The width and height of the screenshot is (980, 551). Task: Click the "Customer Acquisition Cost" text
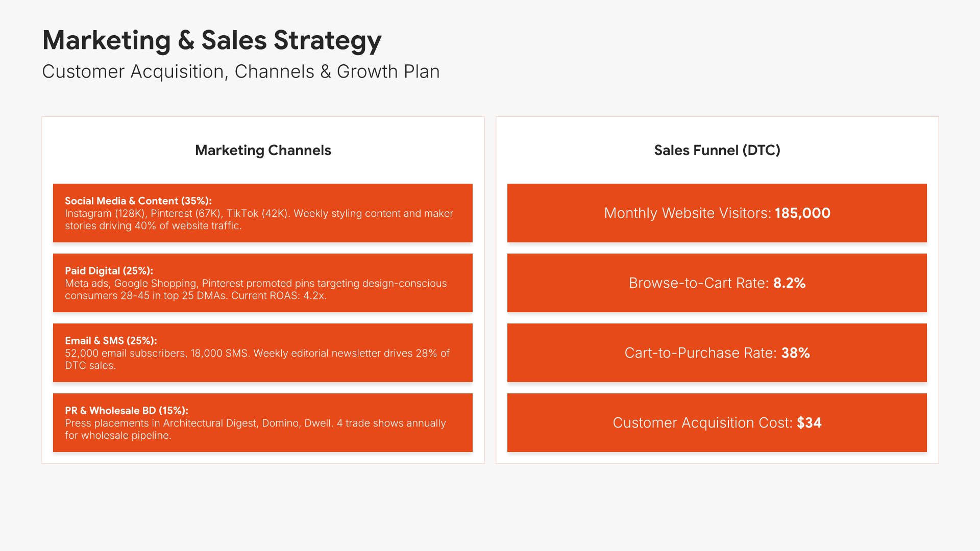pyautogui.click(x=702, y=423)
